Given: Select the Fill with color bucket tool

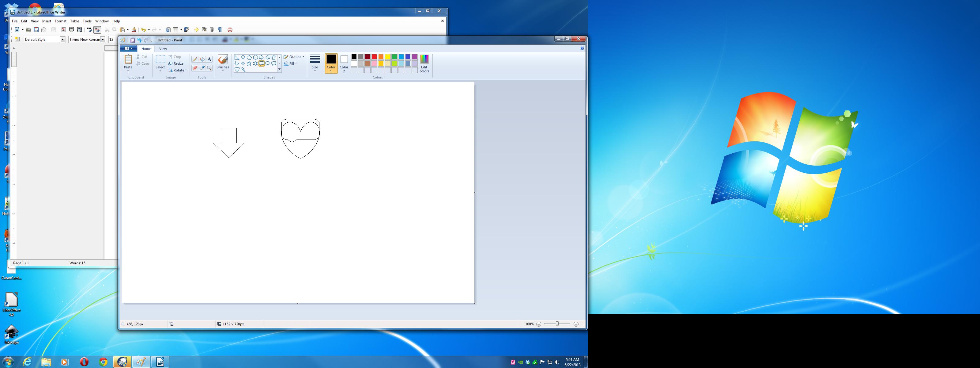Looking at the screenshot, I should pos(202,59).
